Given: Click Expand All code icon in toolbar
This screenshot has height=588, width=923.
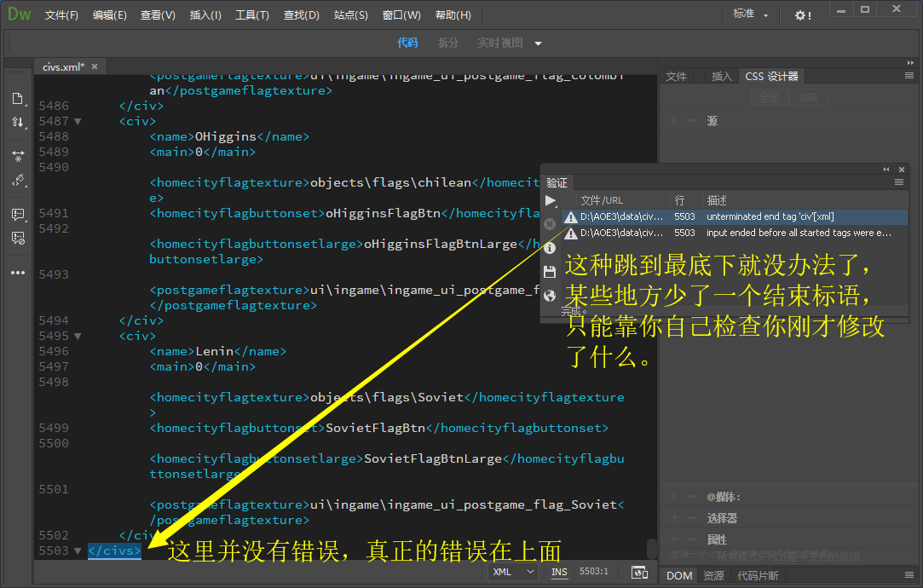Looking at the screenshot, I should pyautogui.click(x=18, y=156).
